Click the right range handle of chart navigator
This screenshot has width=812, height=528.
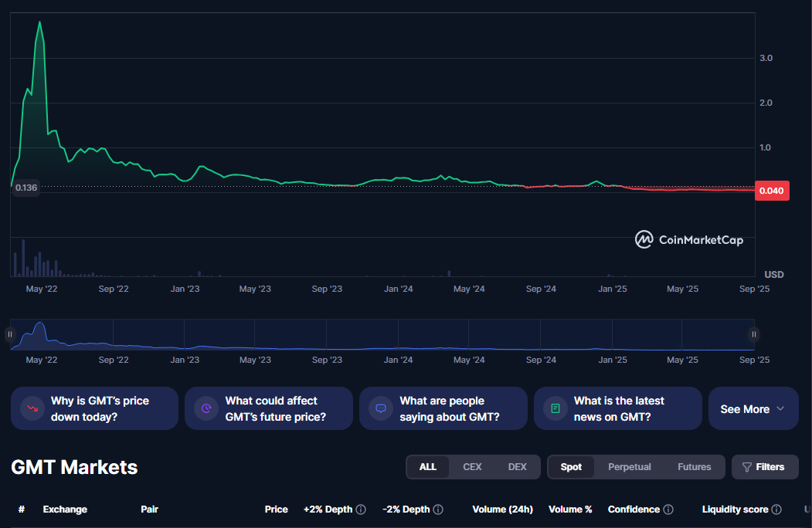click(x=754, y=334)
